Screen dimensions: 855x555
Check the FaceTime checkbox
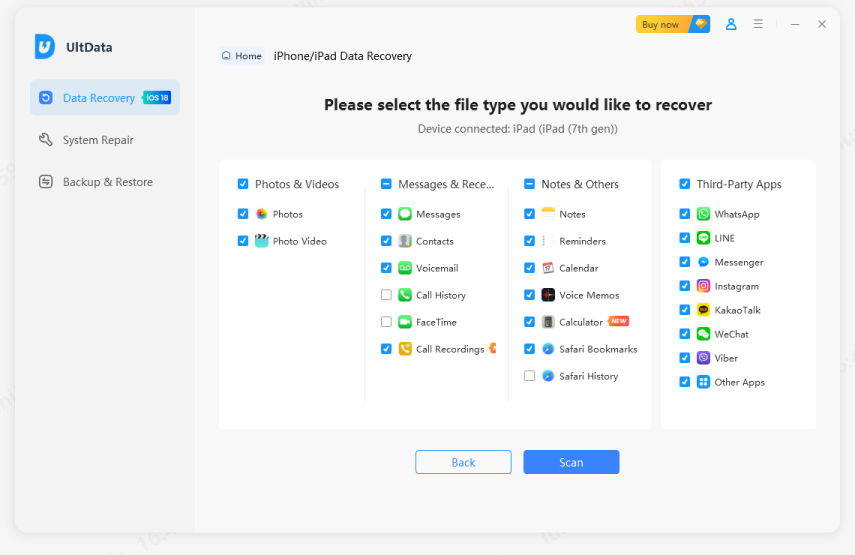[x=386, y=322]
